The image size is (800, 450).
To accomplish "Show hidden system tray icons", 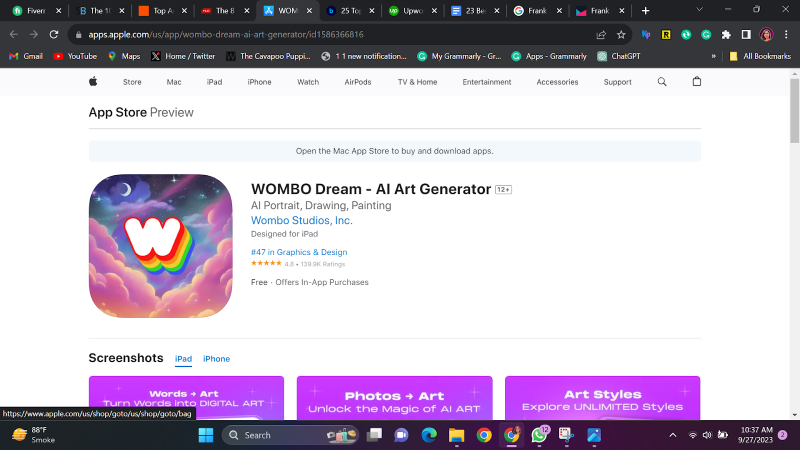I will tap(671, 435).
